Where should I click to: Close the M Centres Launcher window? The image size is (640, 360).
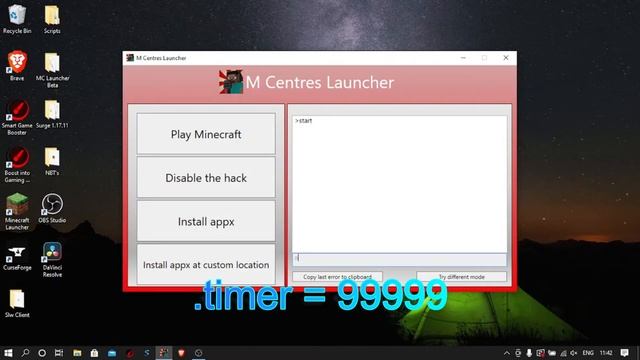pos(506,58)
